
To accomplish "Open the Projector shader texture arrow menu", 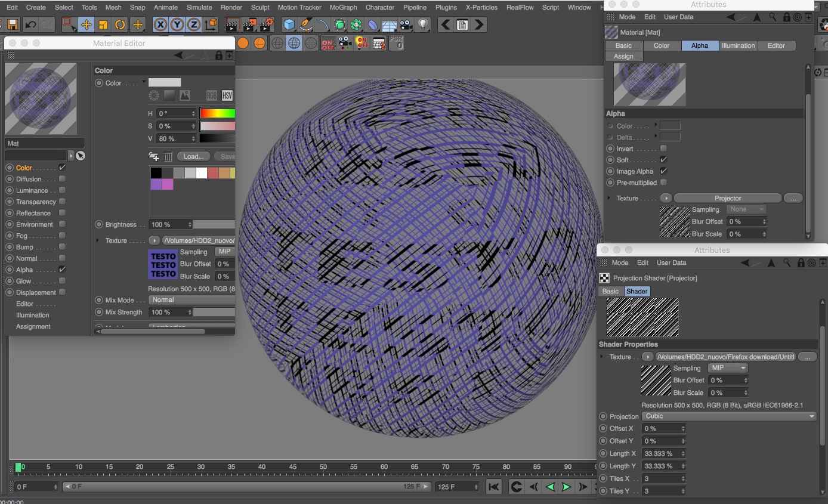I will [x=647, y=357].
